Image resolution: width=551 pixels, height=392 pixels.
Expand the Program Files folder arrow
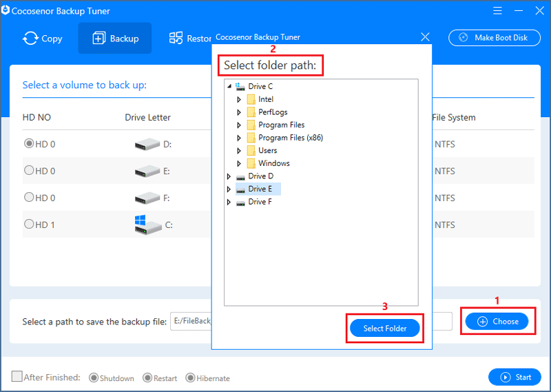click(x=239, y=125)
